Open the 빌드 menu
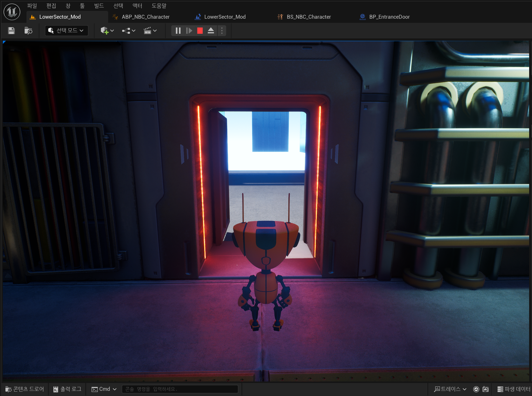 [99, 5]
